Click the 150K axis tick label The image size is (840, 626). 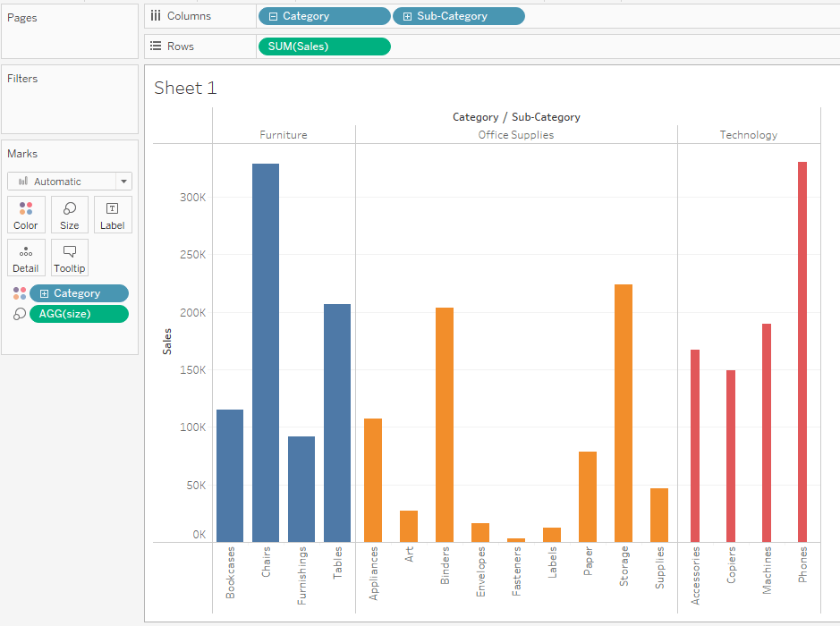(193, 369)
